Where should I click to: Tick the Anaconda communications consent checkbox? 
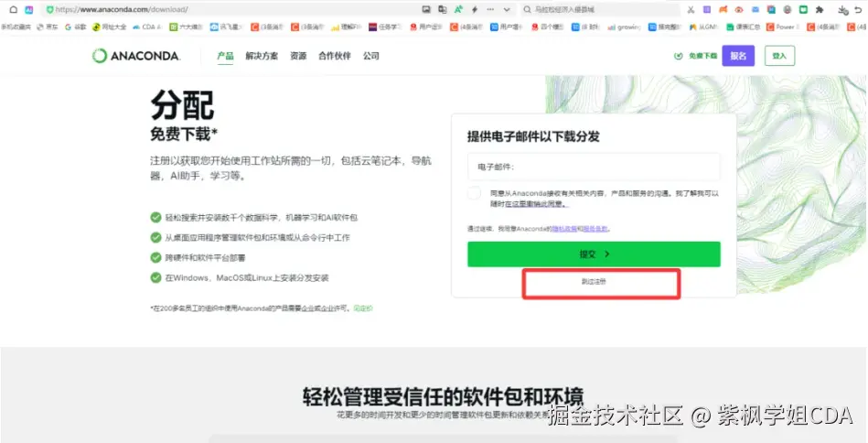click(474, 194)
